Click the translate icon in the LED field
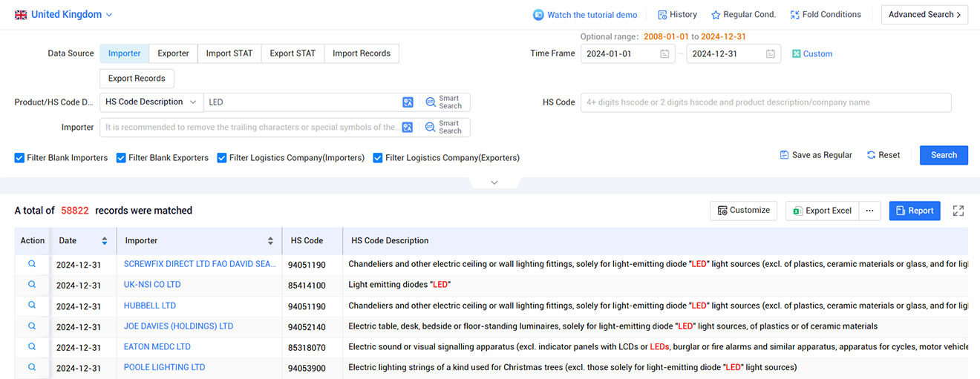The height and width of the screenshot is (379, 980). (408, 102)
